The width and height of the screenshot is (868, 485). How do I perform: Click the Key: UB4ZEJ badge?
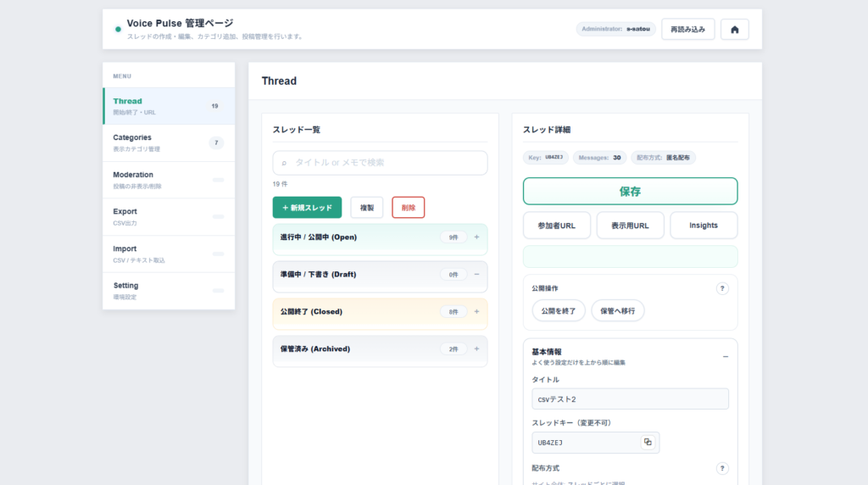545,158
